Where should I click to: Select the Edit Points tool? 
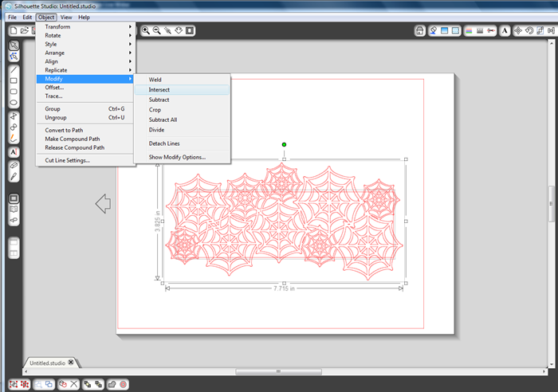click(14, 57)
